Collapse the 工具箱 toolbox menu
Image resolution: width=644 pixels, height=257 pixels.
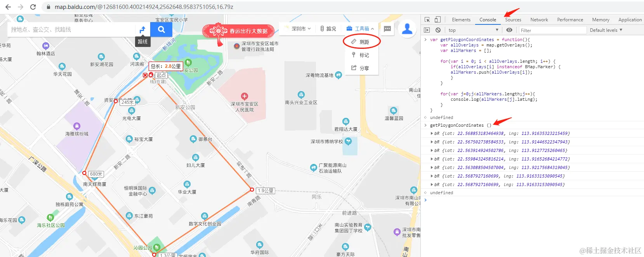click(360, 29)
